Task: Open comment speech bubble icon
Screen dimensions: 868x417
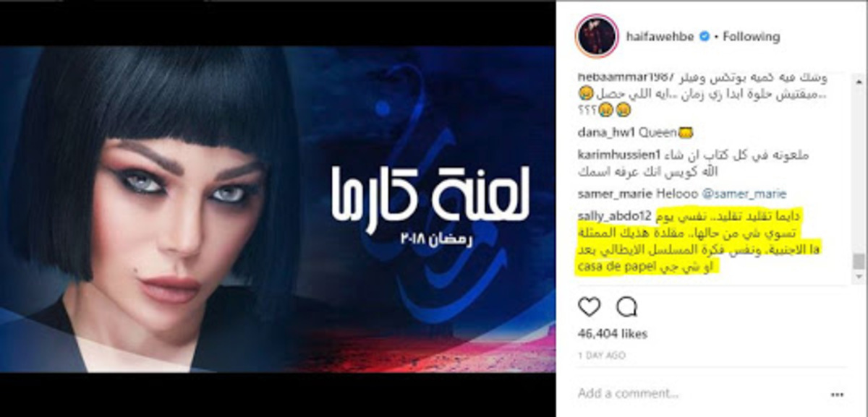Action: pyautogui.click(x=626, y=307)
